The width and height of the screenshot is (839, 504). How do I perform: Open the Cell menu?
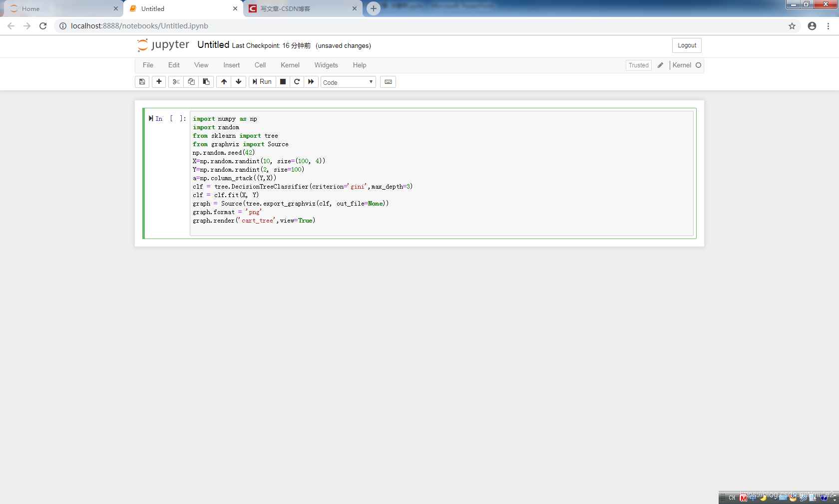260,65
